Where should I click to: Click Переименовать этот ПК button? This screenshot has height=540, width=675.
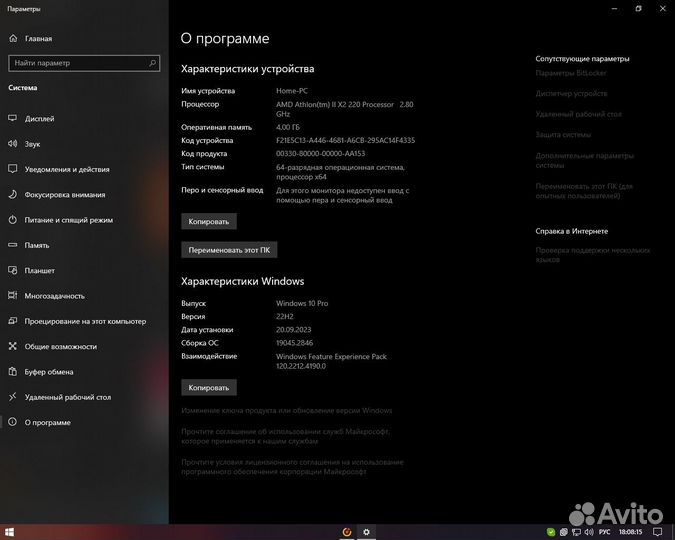[229, 250]
